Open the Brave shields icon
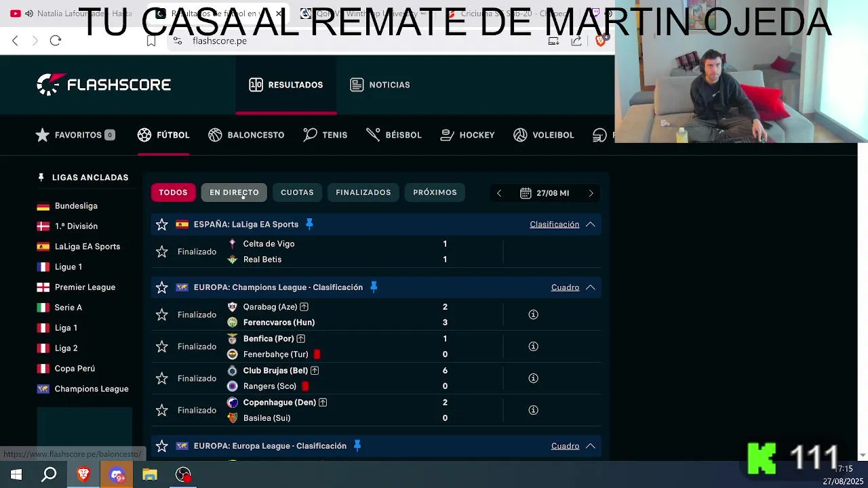 600,41
